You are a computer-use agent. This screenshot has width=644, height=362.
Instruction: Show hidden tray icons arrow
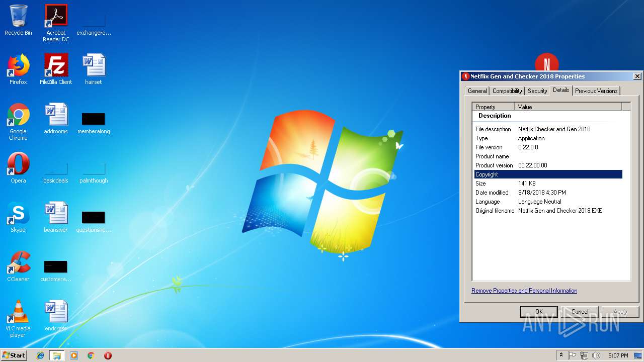pyautogui.click(x=561, y=355)
